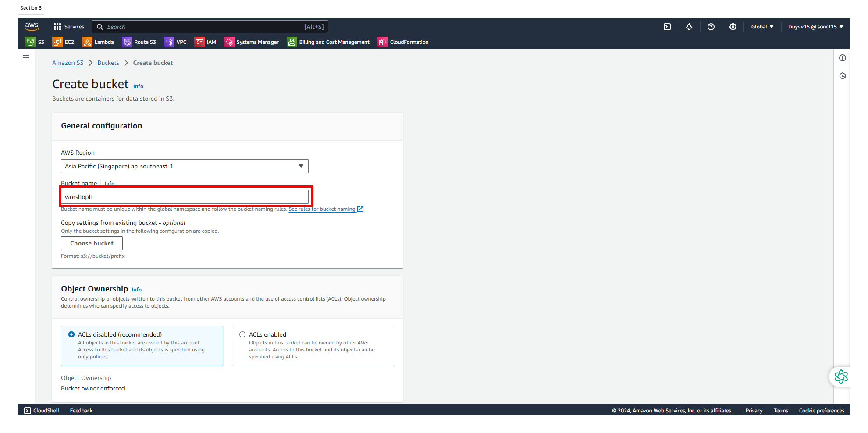The width and height of the screenshot is (868, 433).
Task: Click the search magnifier icon
Action: (x=100, y=27)
